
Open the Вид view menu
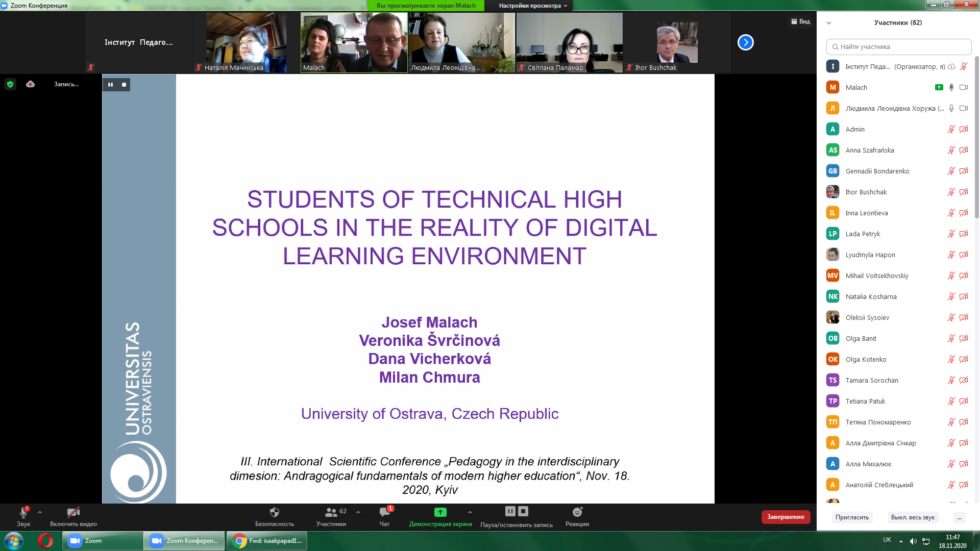pos(801,21)
